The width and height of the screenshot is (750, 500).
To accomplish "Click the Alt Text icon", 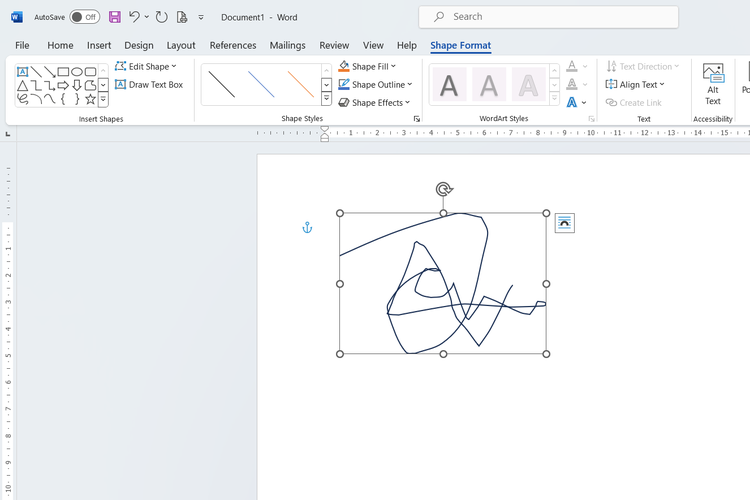I will tap(713, 83).
